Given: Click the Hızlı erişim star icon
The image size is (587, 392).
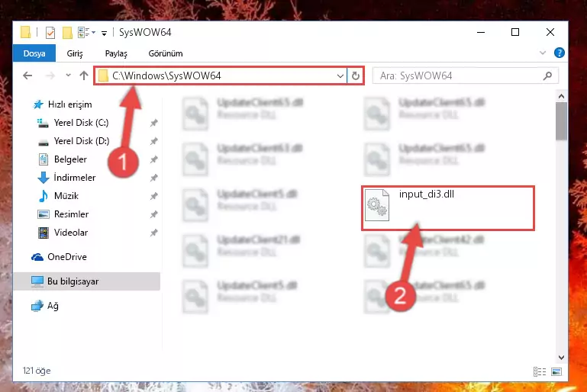Looking at the screenshot, I should click(38, 104).
